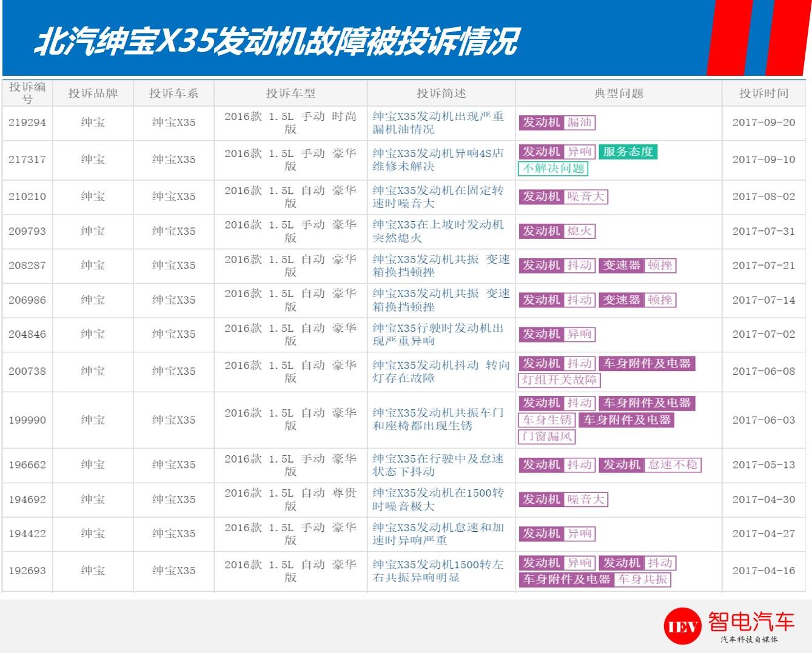Image resolution: width=812 pixels, height=653 pixels.
Task: Click the 车身共振 tag
Action: [642, 580]
